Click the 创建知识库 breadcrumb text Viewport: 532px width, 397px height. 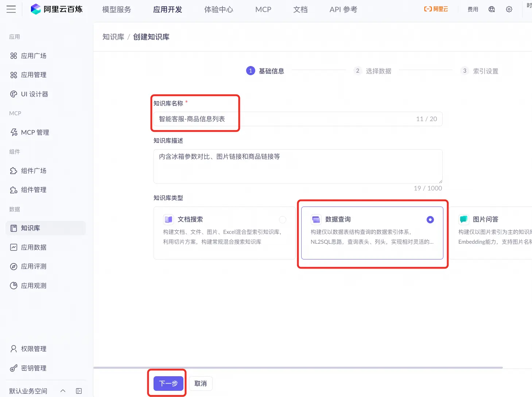[x=151, y=37]
